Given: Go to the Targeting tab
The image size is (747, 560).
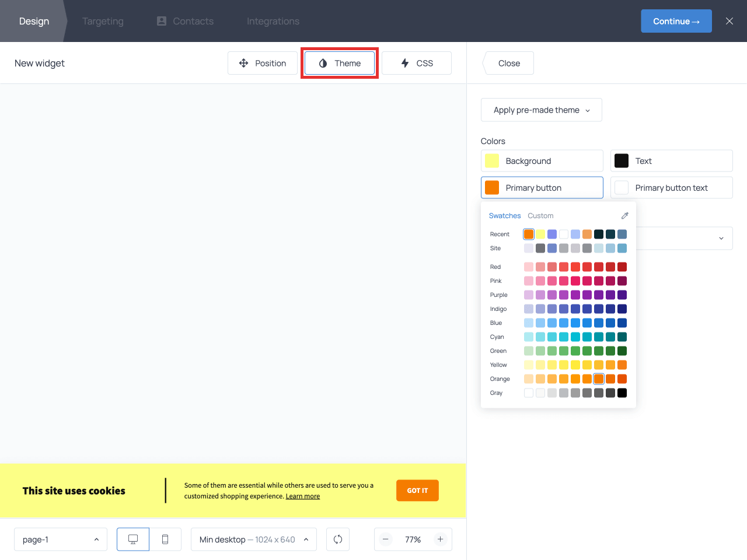Looking at the screenshot, I should (x=103, y=21).
